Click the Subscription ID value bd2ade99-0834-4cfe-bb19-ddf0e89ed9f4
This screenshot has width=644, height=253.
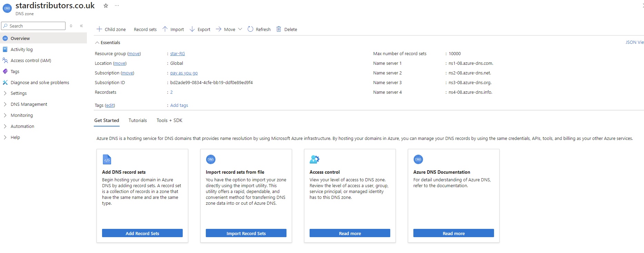(x=211, y=82)
